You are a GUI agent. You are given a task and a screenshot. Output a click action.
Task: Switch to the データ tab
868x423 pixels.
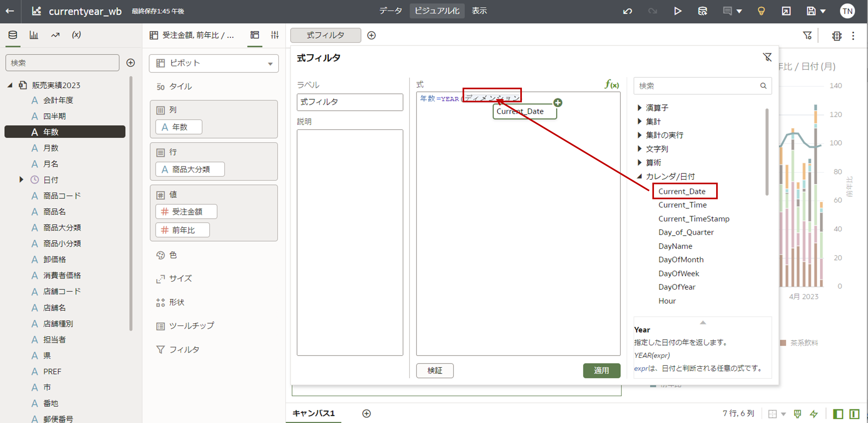pyautogui.click(x=390, y=11)
